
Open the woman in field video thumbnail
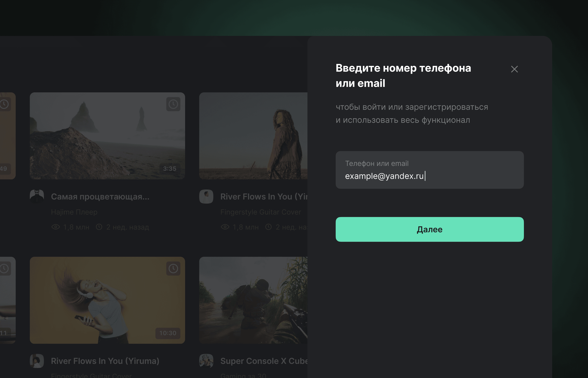click(253, 136)
